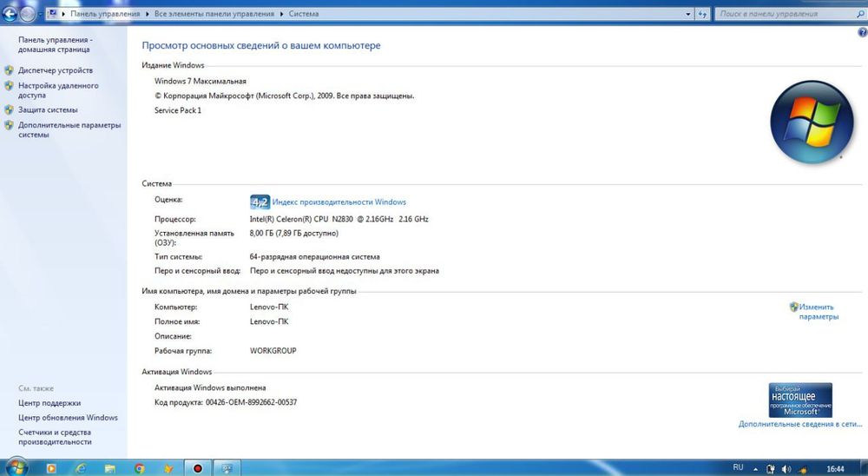868x476 pixels.
Task: Select 'Панель управления' in the address breadcrumb
Action: 105,14
